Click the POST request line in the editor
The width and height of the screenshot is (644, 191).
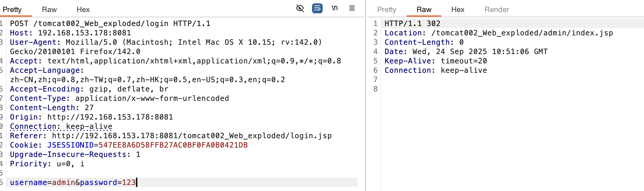point(110,24)
